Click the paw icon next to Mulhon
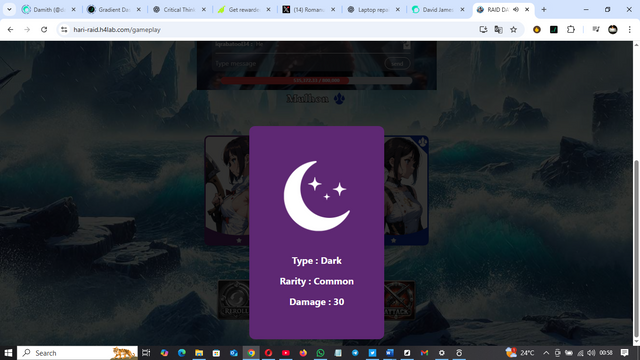This screenshot has height=360, width=640. coord(339,98)
